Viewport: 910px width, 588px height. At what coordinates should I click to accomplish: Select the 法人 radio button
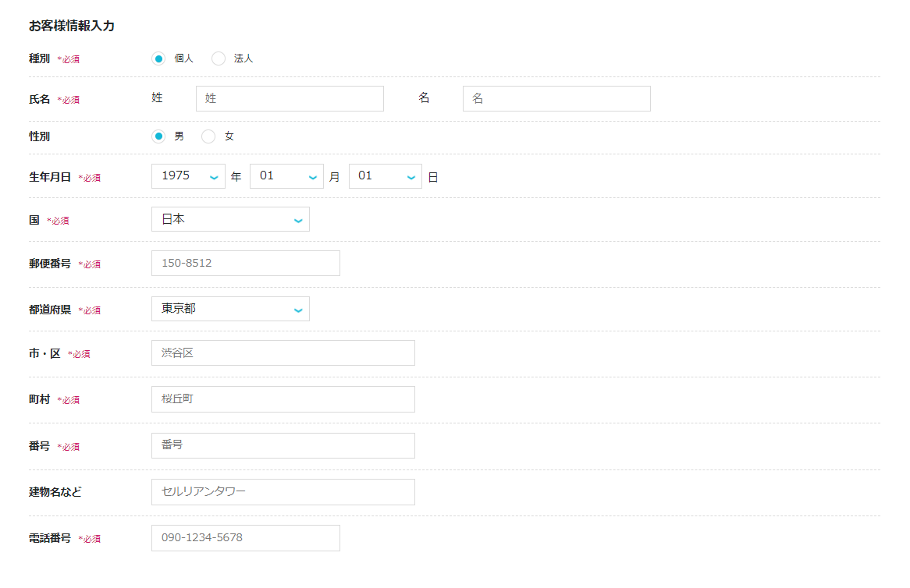pos(219,58)
